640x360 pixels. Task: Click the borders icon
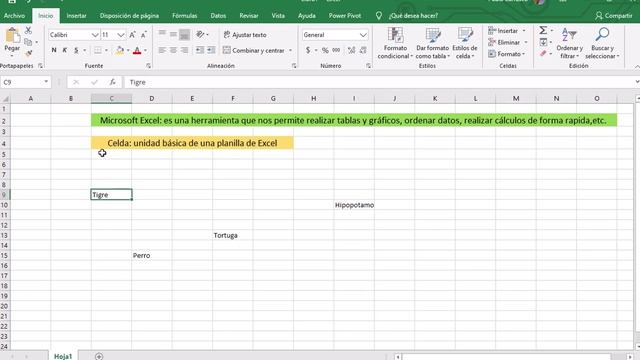click(98, 50)
